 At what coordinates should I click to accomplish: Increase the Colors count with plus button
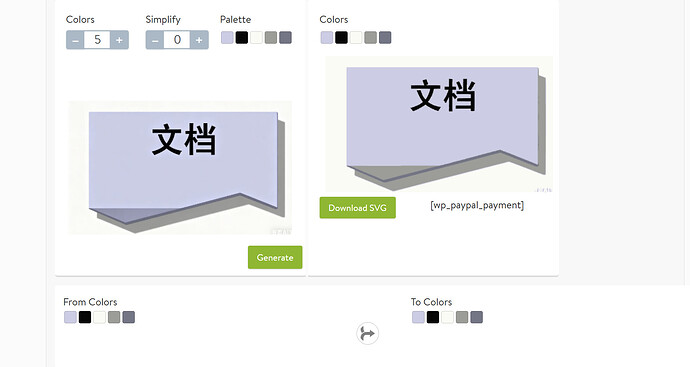[x=119, y=40]
